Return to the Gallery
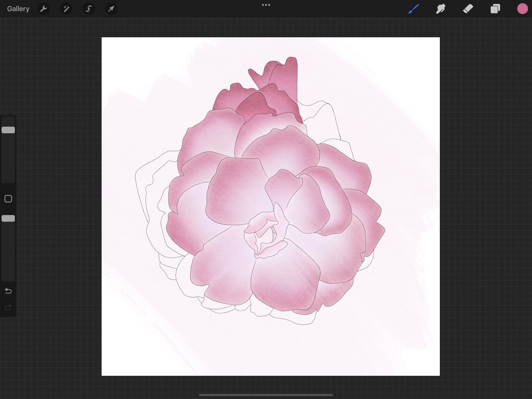Viewport: 532px width, 399px height. click(17, 8)
